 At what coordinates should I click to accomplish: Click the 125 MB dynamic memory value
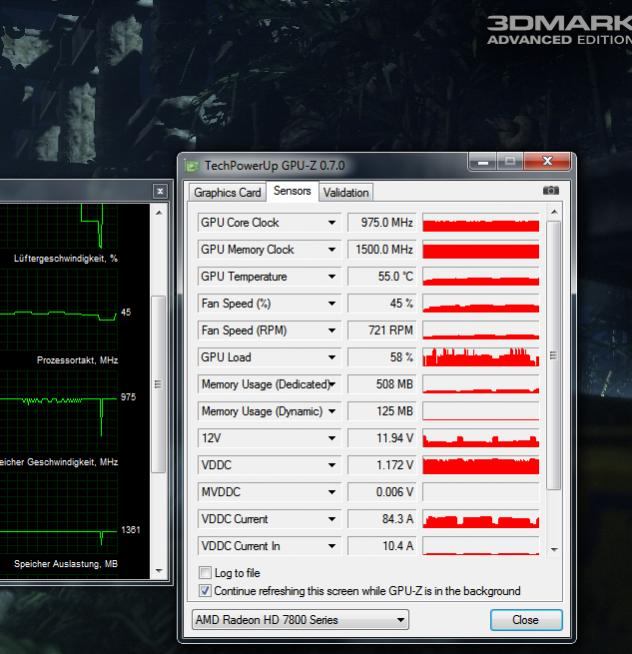click(395, 411)
